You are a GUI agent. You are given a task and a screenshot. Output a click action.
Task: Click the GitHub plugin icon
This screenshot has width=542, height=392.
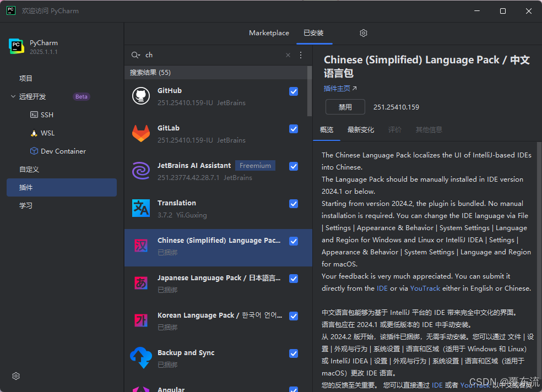pos(141,96)
